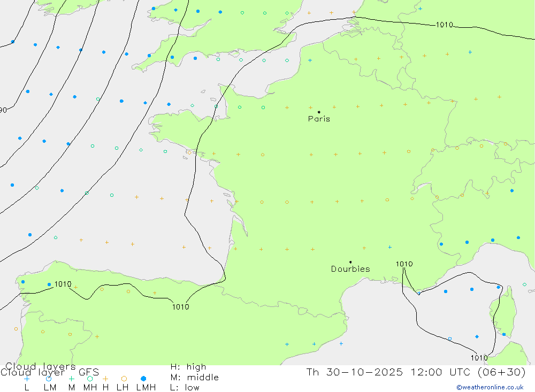Click the orange plus high-cloud legend symbol

click(x=105, y=379)
